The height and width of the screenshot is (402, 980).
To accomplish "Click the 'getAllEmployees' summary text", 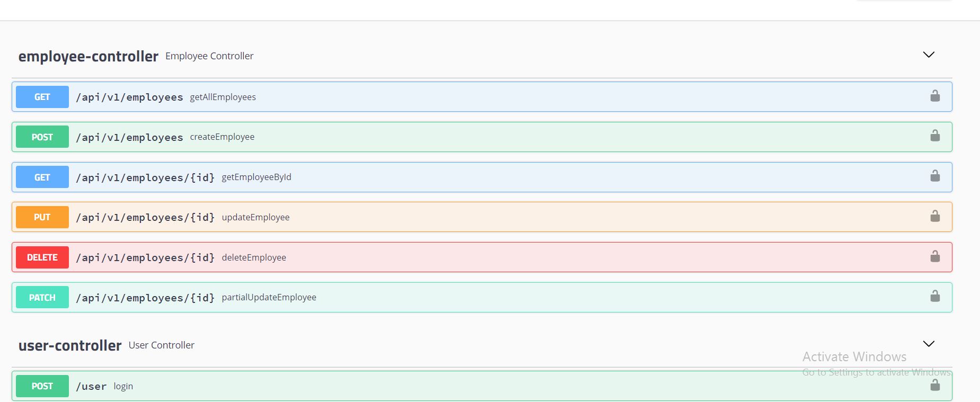I will click(x=223, y=97).
